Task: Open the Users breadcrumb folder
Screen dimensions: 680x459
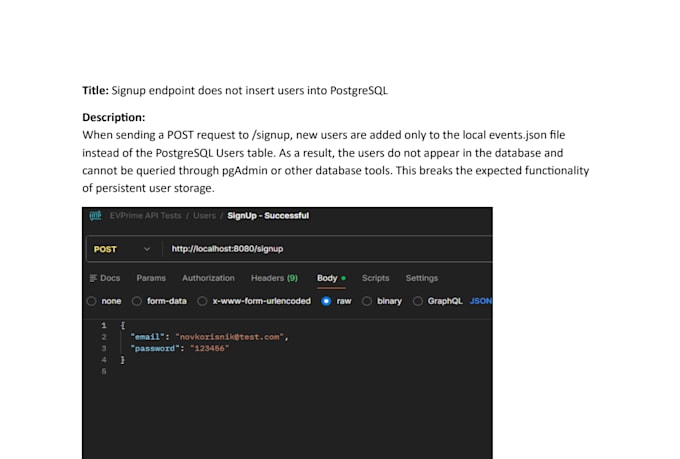Action: point(204,216)
